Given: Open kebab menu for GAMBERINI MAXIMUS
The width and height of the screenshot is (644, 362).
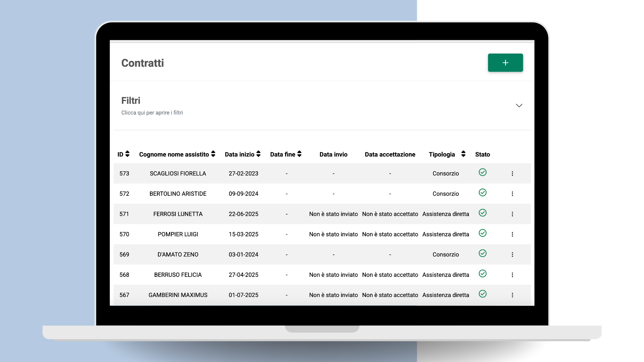Looking at the screenshot, I should 512,295.
